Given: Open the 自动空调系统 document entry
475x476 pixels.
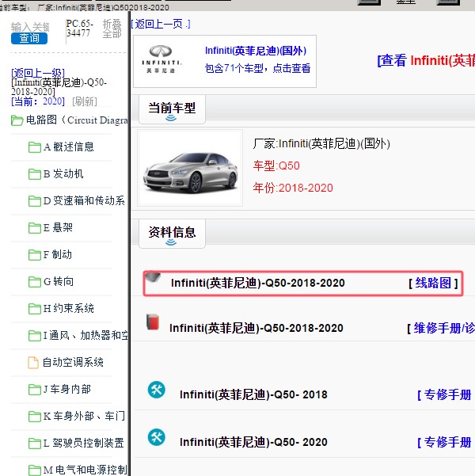Looking at the screenshot, I should [73, 362].
